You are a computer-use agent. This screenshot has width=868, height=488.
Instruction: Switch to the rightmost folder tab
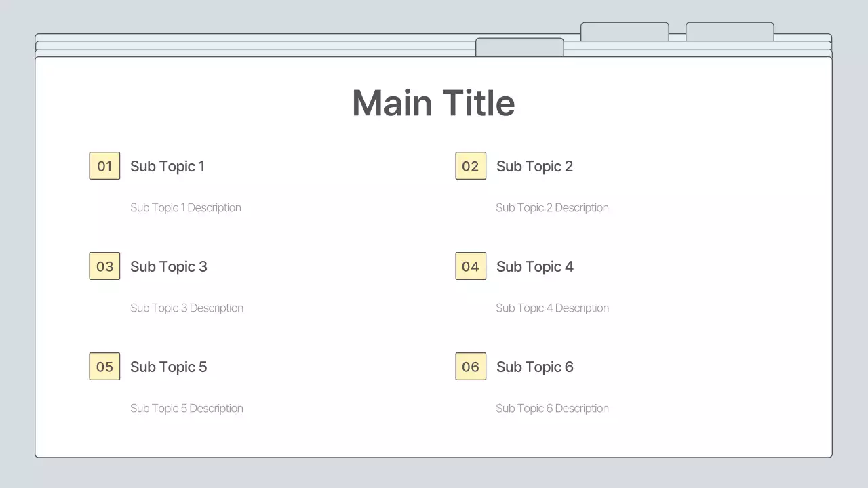pos(730,31)
